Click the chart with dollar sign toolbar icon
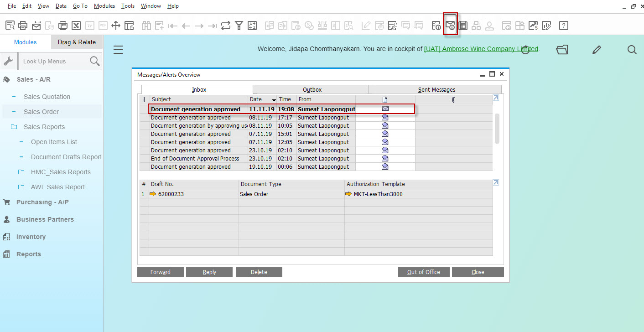644x332 pixels. pyautogui.click(x=533, y=26)
